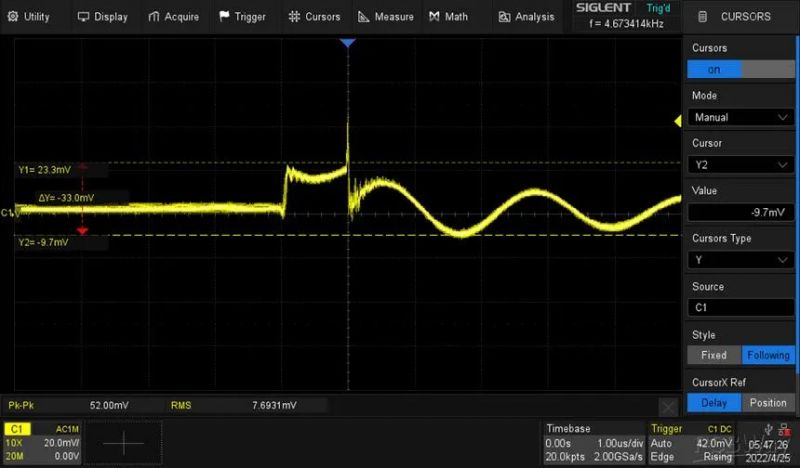
Task: Click the frequency counter f= 4.673414kHz
Action: pos(626,23)
